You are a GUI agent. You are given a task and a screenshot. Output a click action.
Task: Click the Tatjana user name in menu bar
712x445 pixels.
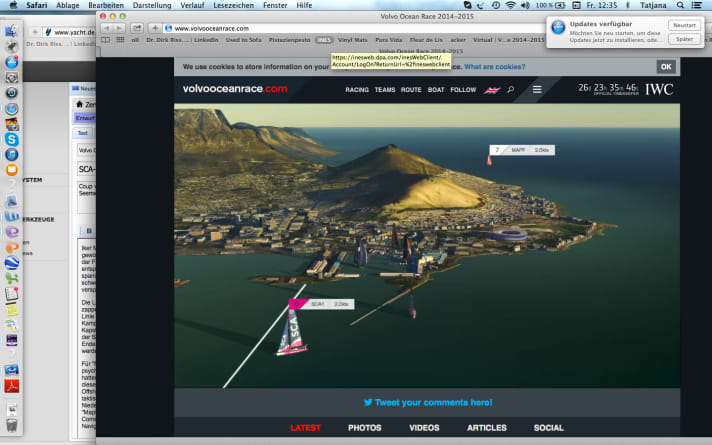tap(653, 5)
